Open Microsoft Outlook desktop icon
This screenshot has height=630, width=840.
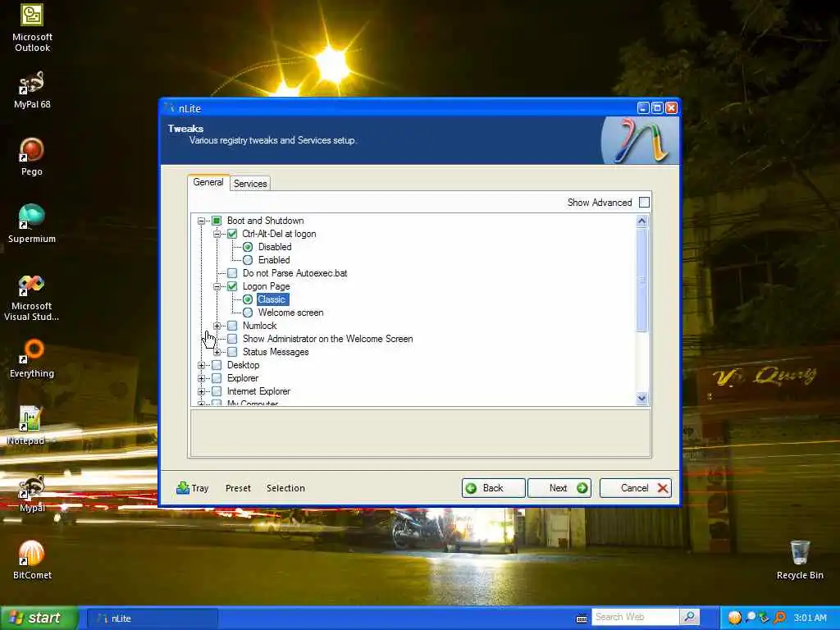[32, 28]
